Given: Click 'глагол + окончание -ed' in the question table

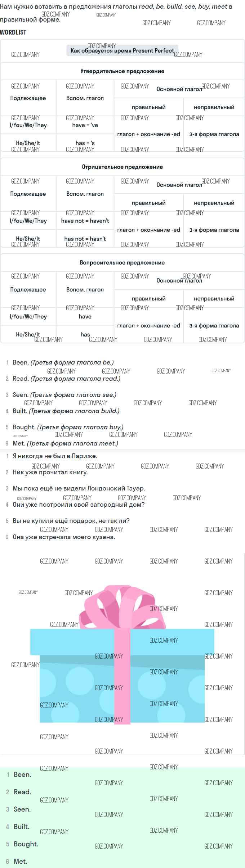Looking at the screenshot, I should (148, 326).
